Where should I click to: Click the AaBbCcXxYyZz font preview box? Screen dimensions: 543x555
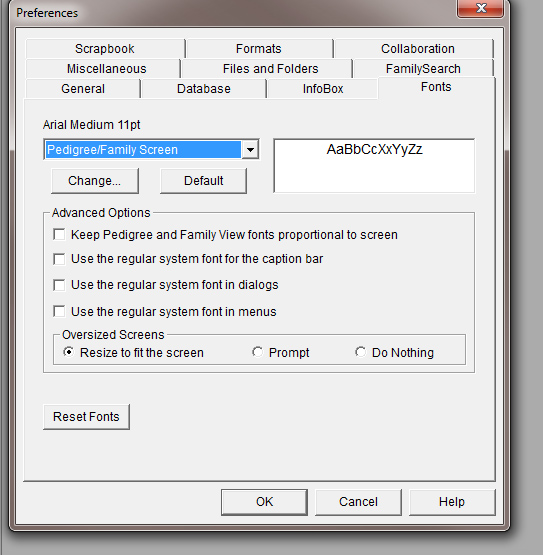tap(374, 166)
